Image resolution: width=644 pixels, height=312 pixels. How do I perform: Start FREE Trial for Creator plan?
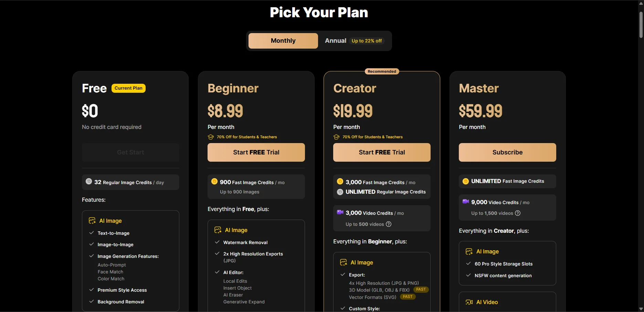[382, 152]
